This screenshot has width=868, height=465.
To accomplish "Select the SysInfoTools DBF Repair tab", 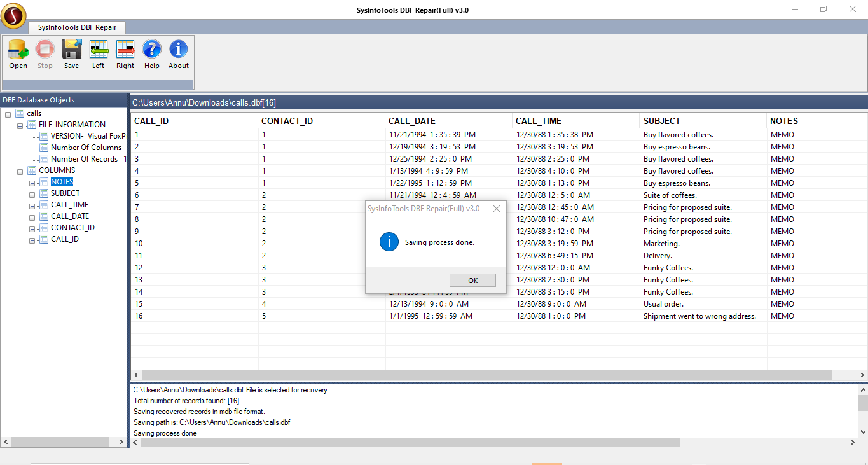I will (77, 27).
